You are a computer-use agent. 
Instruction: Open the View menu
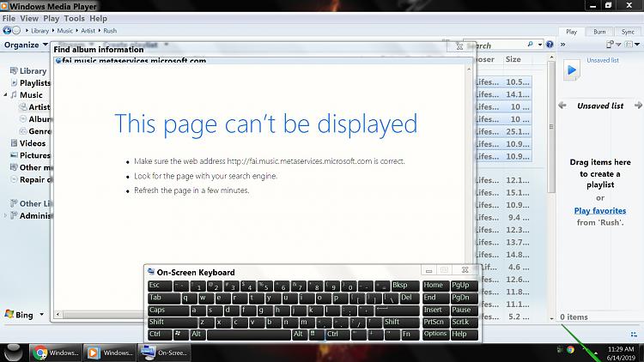click(29, 19)
